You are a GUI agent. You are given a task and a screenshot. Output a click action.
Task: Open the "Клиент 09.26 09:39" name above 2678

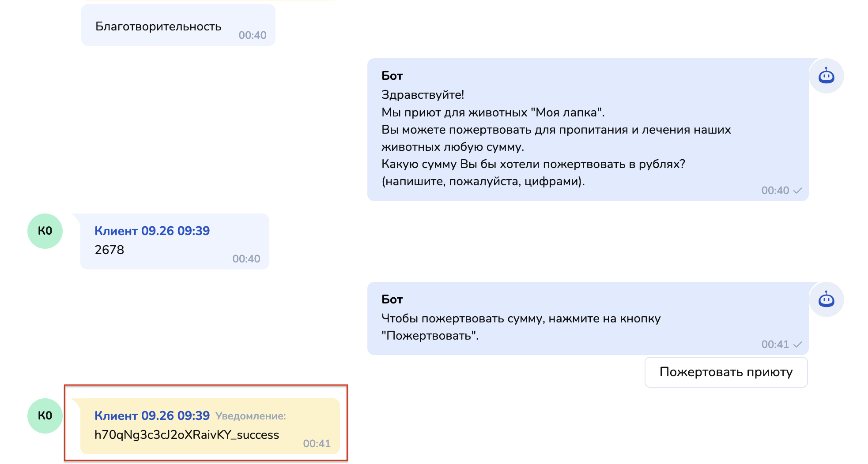pos(152,231)
